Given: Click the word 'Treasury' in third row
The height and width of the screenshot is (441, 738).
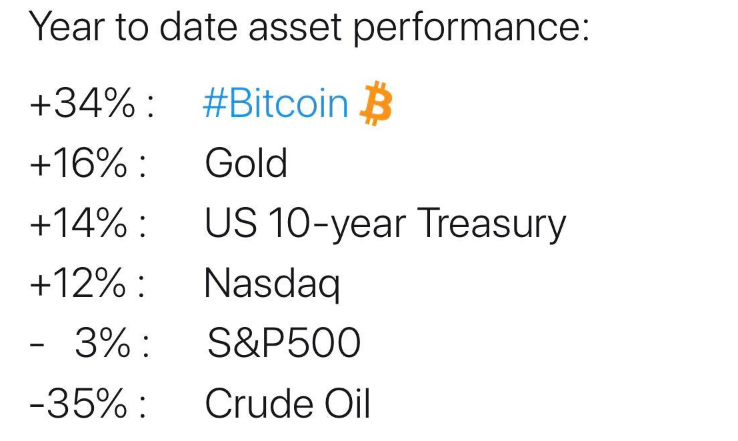Looking at the screenshot, I should (491, 224).
